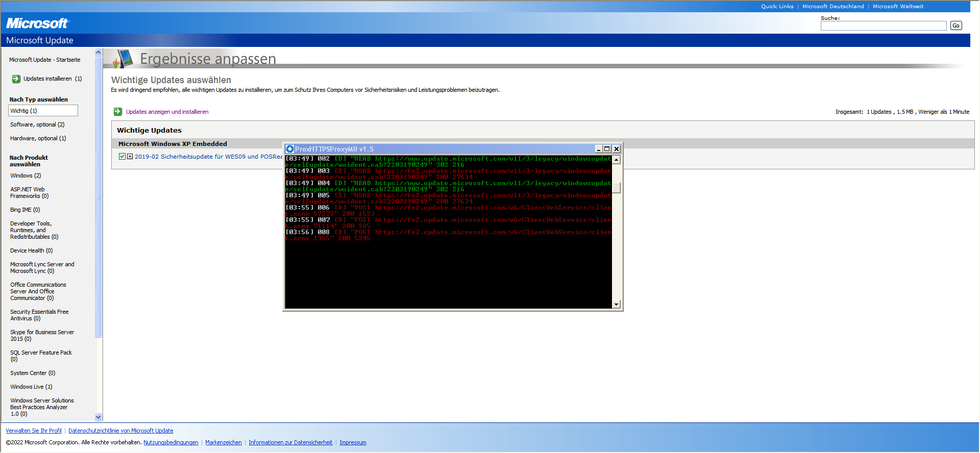Image resolution: width=980 pixels, height=453 pixels.
Task: Click the Suche input field
Action: pyautogui.click(x=883, y=26)
